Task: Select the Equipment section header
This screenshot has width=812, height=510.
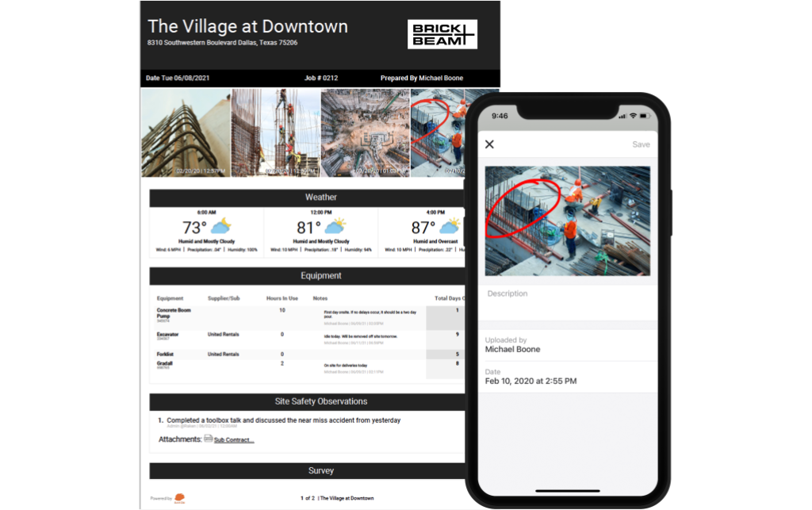Action: pyautogui.click(x=320, y=276)
